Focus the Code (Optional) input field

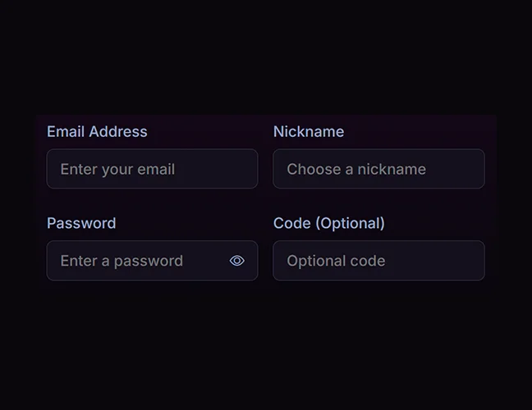coord(378,261)
